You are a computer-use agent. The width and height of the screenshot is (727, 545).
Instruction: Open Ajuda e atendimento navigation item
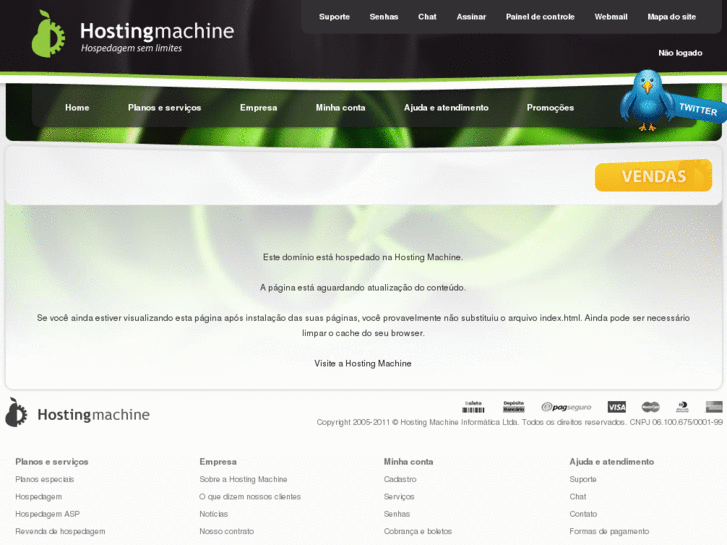point(446,108)
